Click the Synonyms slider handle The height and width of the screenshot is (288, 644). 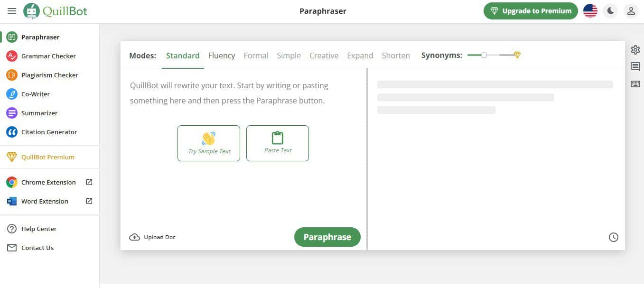[x=484, y=55]
